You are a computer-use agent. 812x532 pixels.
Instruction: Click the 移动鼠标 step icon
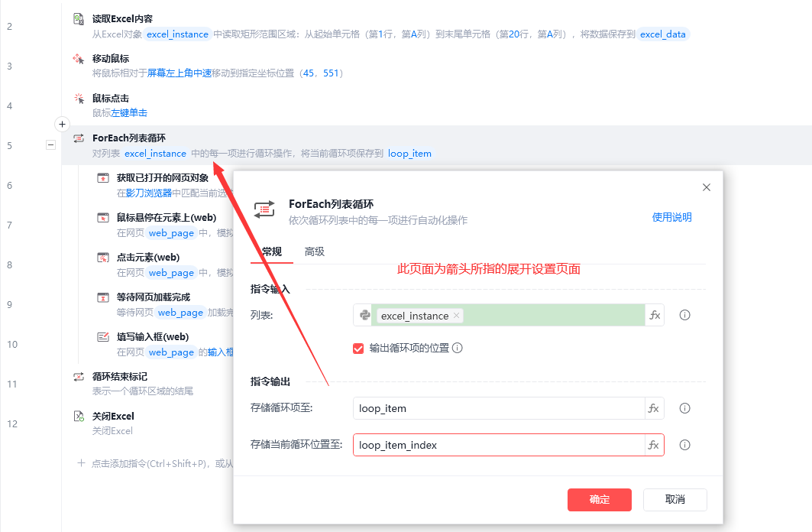coord(79,59)
